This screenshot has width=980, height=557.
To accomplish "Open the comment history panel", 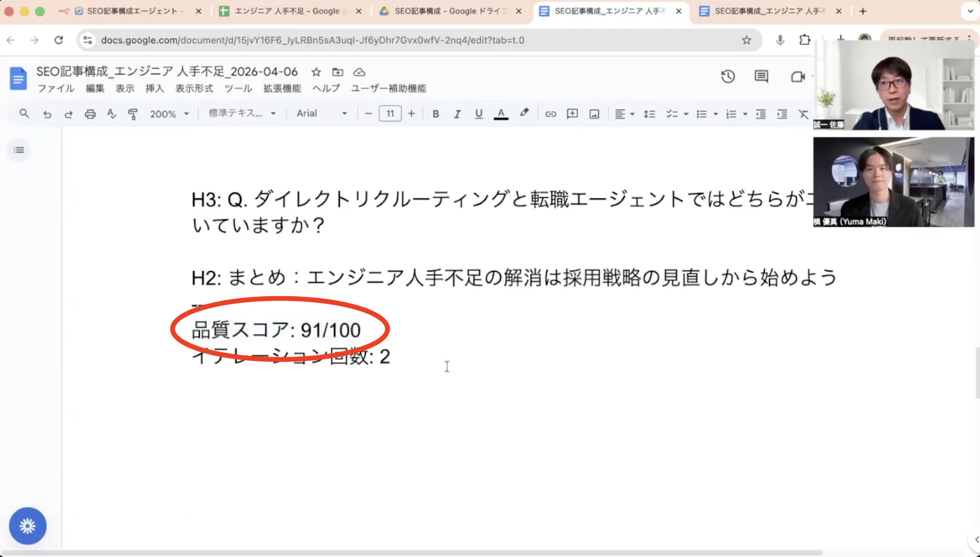I will click(761, 76).
